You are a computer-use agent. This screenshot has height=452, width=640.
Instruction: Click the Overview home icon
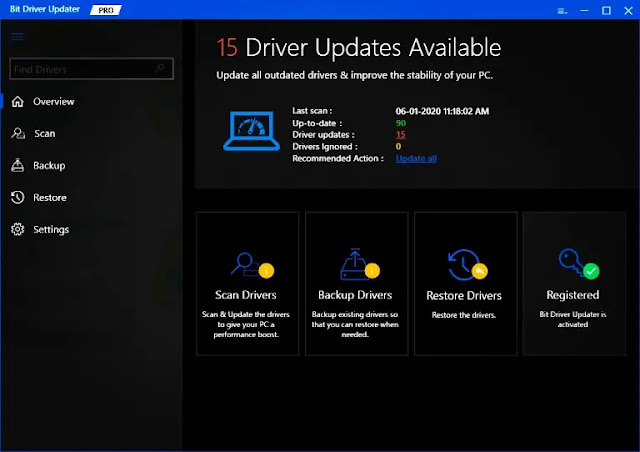18,101
